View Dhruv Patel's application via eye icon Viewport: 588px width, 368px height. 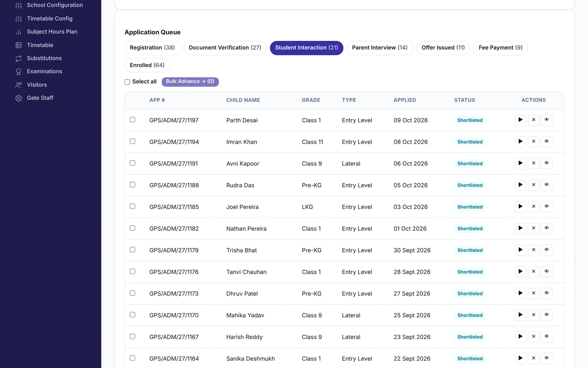click(x=546, y=294)
